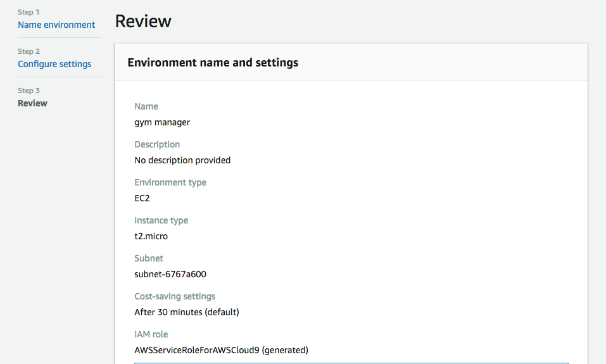Click the gym manager name value
This screenshot has width=606, height=364.
(x=162, y=122)
